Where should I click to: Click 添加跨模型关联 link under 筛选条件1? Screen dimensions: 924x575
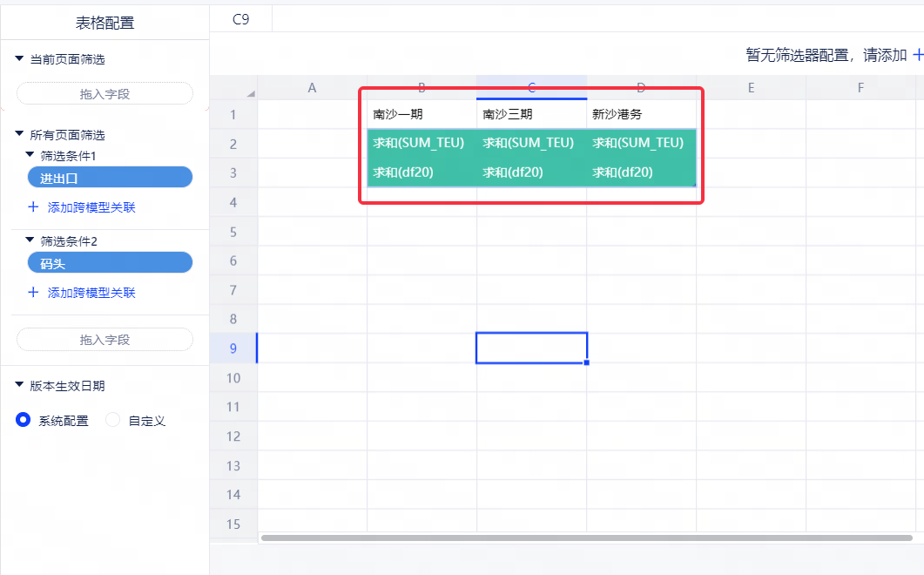click(91, 207)
